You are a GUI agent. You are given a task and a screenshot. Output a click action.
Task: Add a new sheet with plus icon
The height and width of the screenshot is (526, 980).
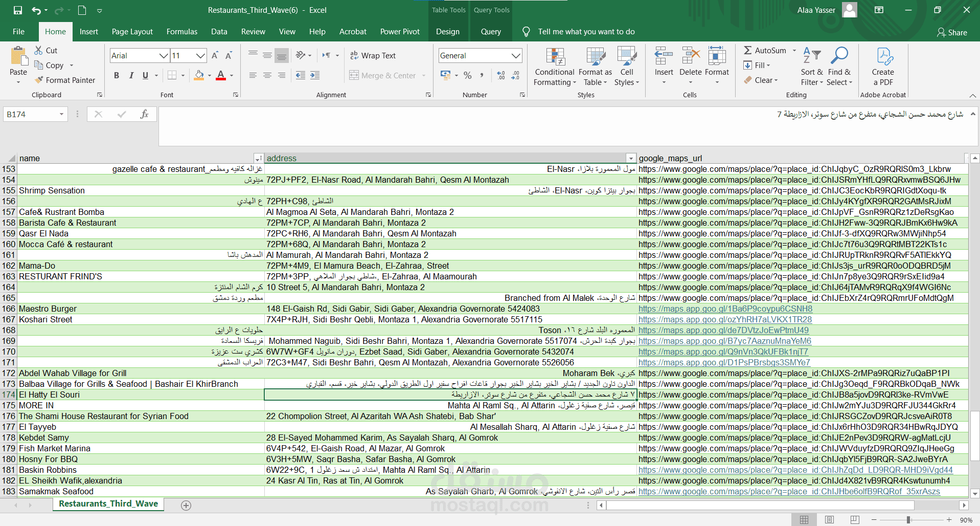click(x=186, y=506)
